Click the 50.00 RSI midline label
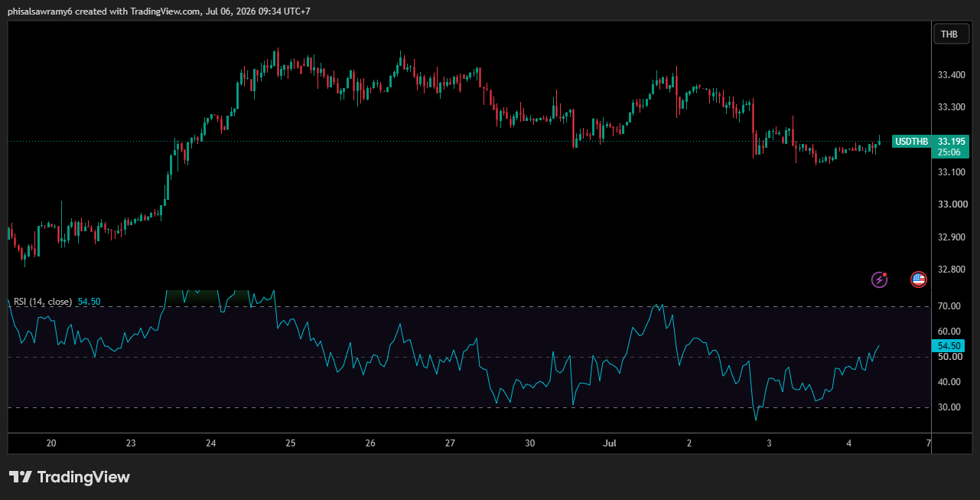980x500 pixels. (x=949, y=357)
